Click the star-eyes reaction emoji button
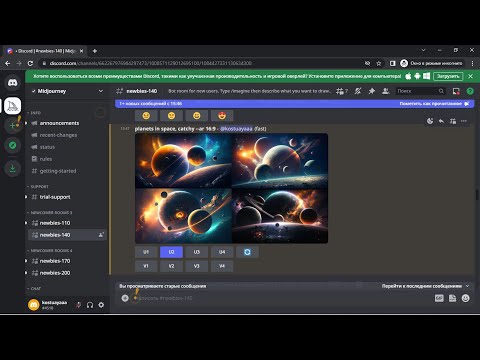 222,116
